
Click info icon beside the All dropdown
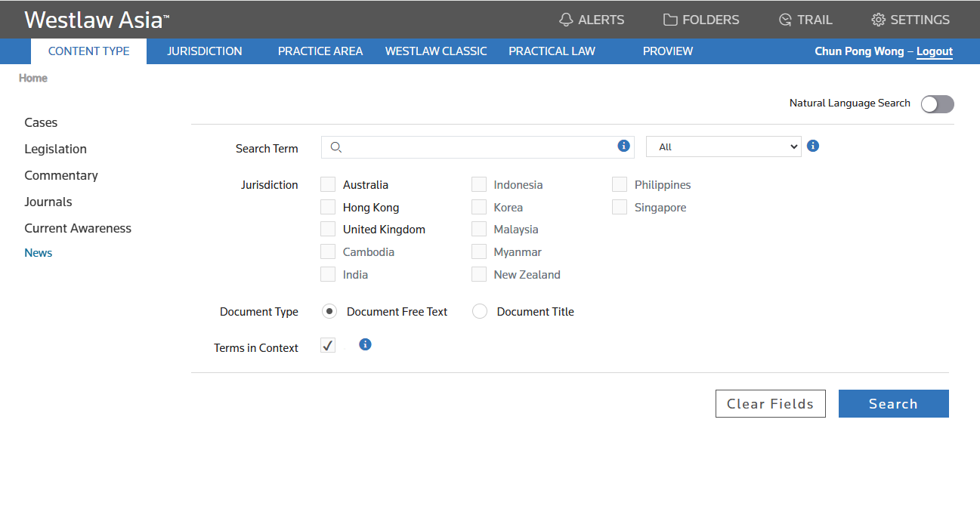(813, 146)
